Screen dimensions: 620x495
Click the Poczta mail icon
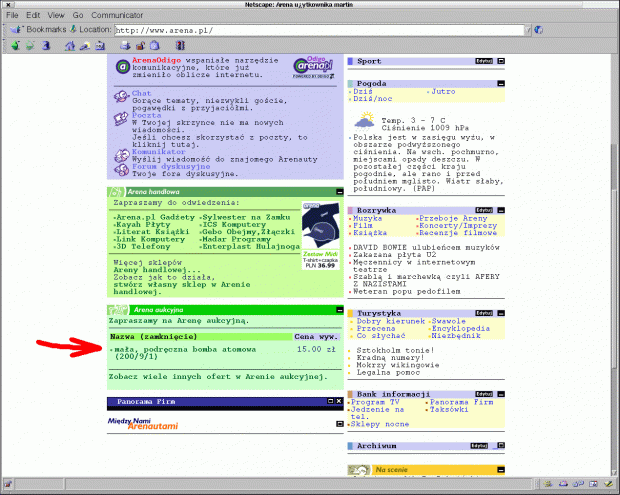tap(121, 119)
